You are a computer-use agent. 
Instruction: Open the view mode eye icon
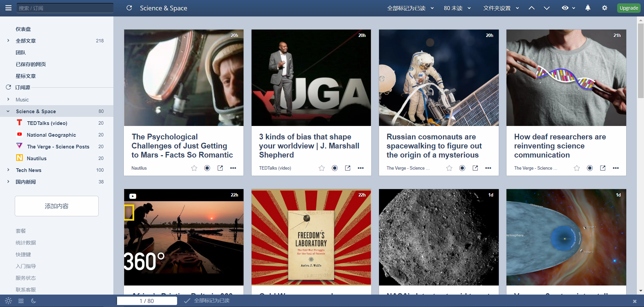565,8
